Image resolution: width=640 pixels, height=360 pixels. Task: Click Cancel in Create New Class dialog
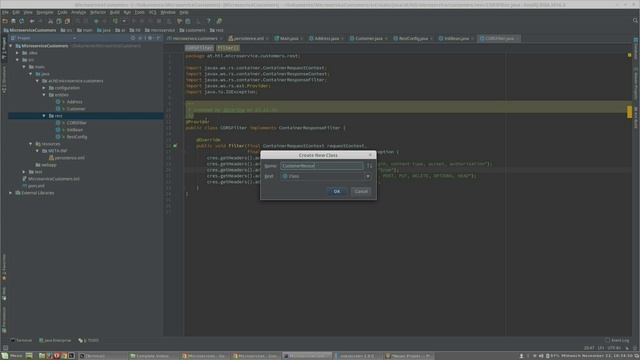click(361, 191)
